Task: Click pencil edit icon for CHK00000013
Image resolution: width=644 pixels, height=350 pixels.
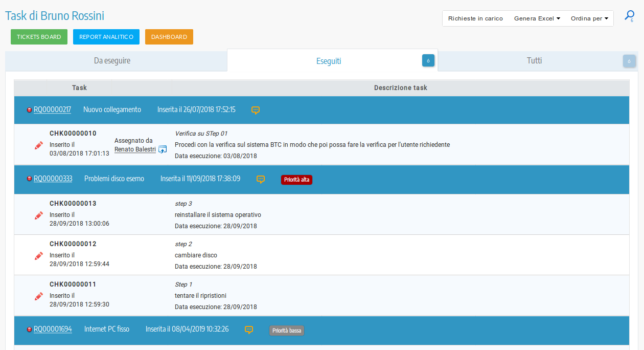Action: pyautogui.click(x=38, y=215)
